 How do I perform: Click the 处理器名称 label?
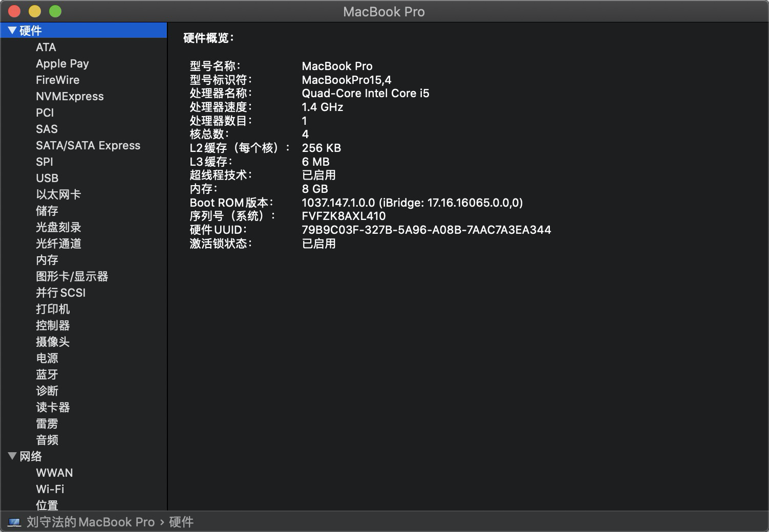point(221,93)
